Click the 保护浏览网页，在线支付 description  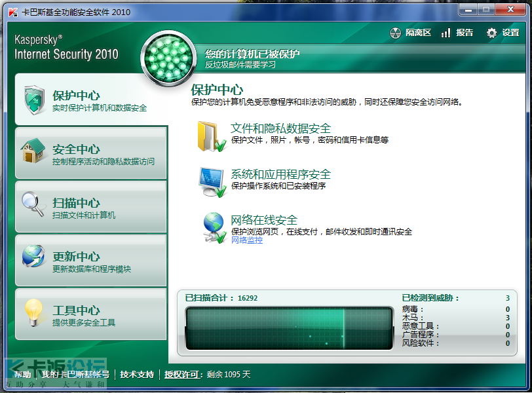point(321,232)
